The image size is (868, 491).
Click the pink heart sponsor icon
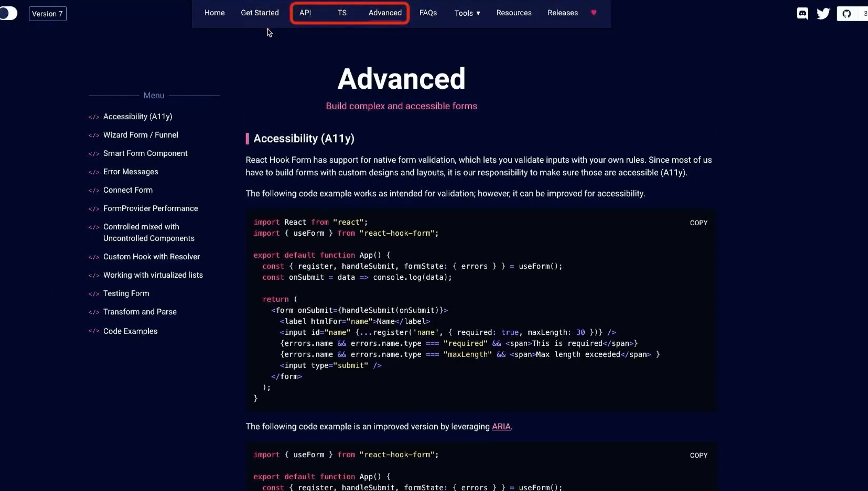tap(594, 13)
